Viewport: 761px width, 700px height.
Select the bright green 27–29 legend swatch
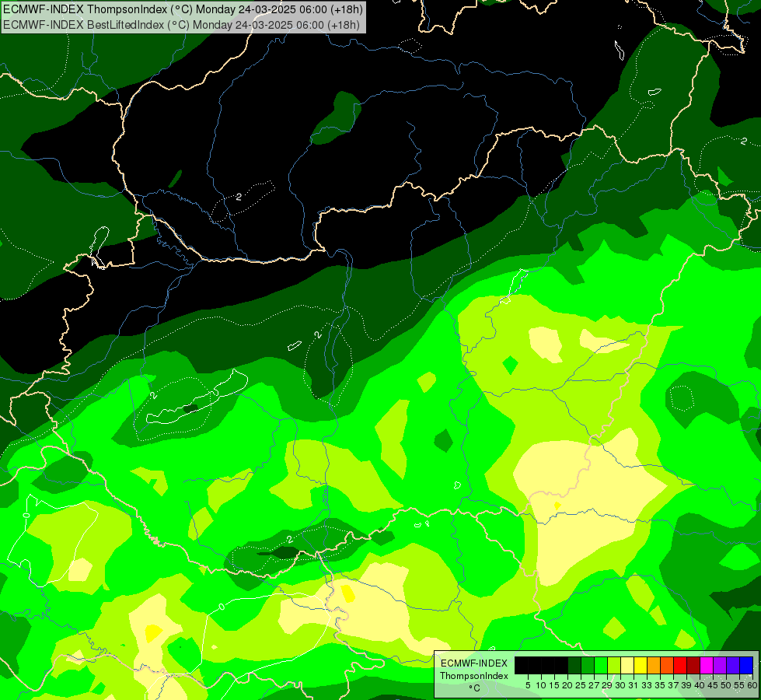point(601,665)
